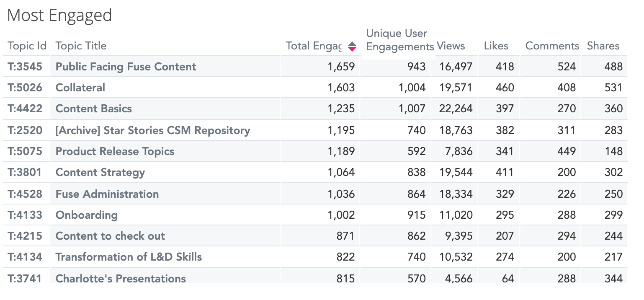Open Transformation of L&D Skills topic

click(x=129, y=257)
